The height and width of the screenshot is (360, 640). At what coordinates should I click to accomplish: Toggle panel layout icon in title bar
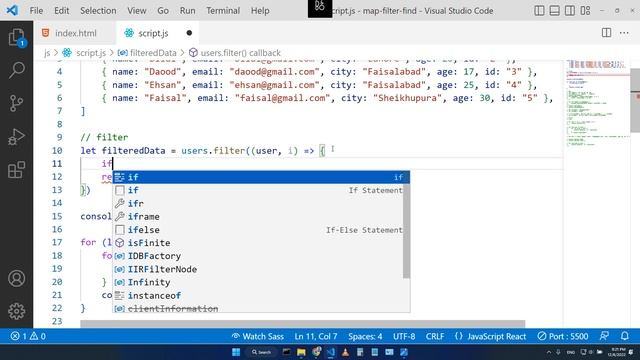(x=554, y=11)
